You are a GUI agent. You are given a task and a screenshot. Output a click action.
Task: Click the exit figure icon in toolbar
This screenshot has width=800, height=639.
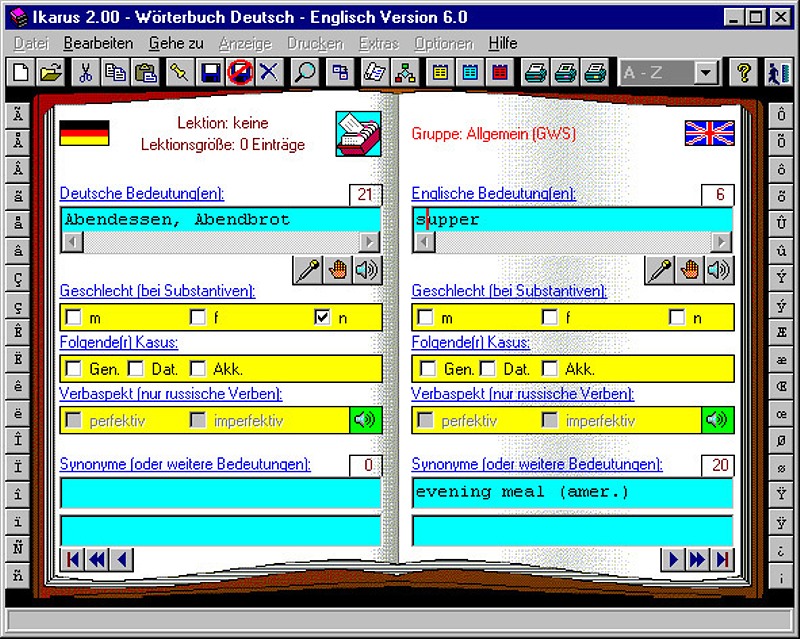click(x=779, y=72)
